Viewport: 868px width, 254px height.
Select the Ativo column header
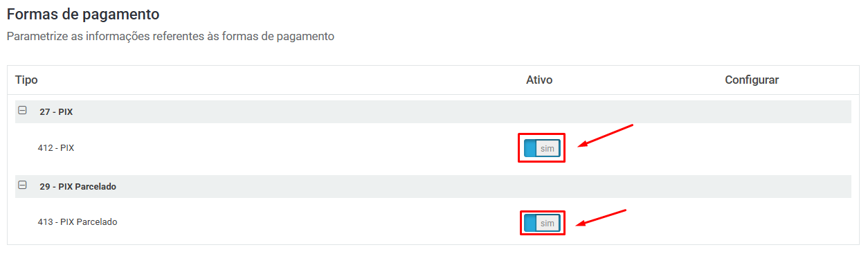point(539,80)
